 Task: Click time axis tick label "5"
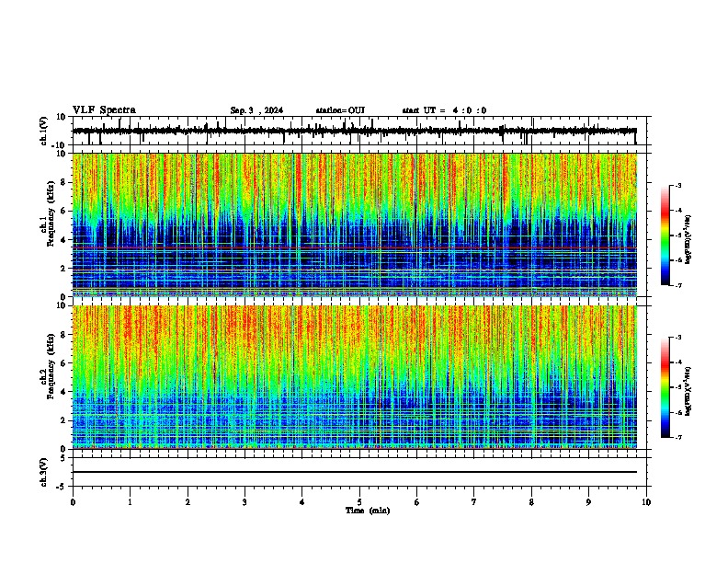[x=359, y=502]
